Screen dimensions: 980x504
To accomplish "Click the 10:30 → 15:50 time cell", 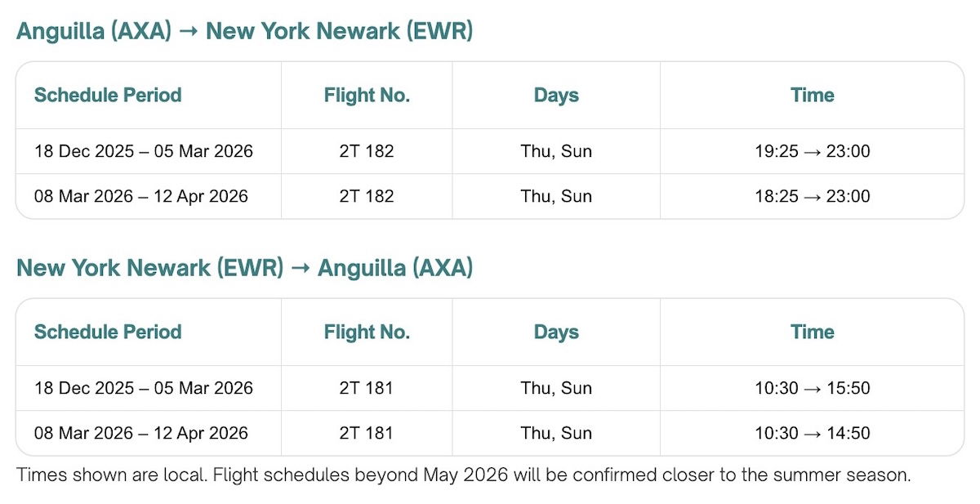I will [813, 388].
